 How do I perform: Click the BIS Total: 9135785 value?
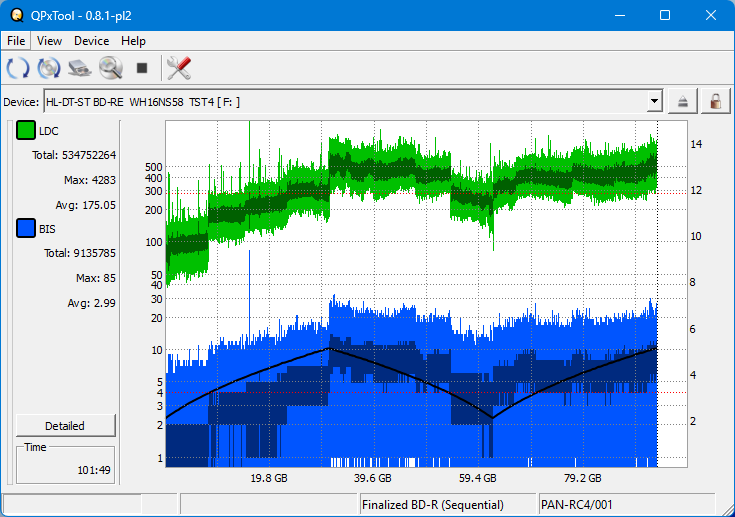(x=80, y=253)
